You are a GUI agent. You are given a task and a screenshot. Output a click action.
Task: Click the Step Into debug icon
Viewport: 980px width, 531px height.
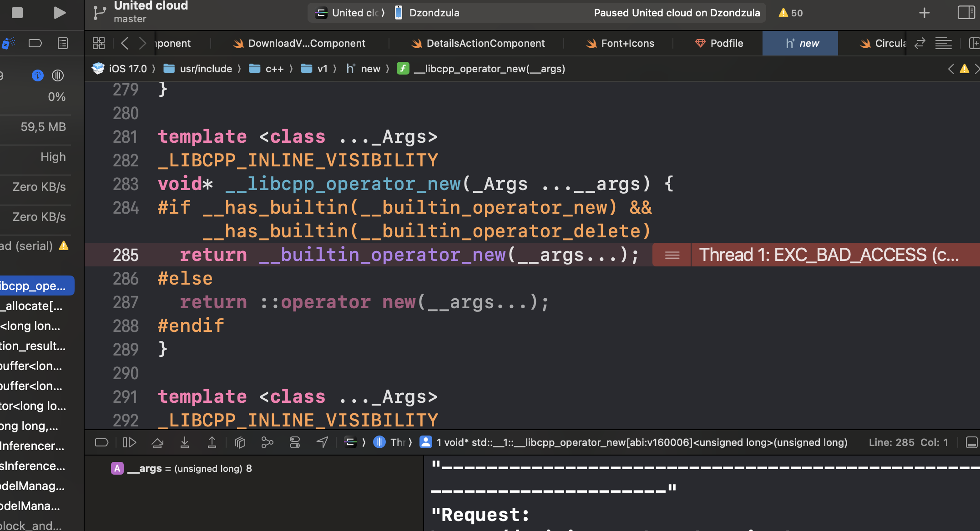tap(185, 442)
